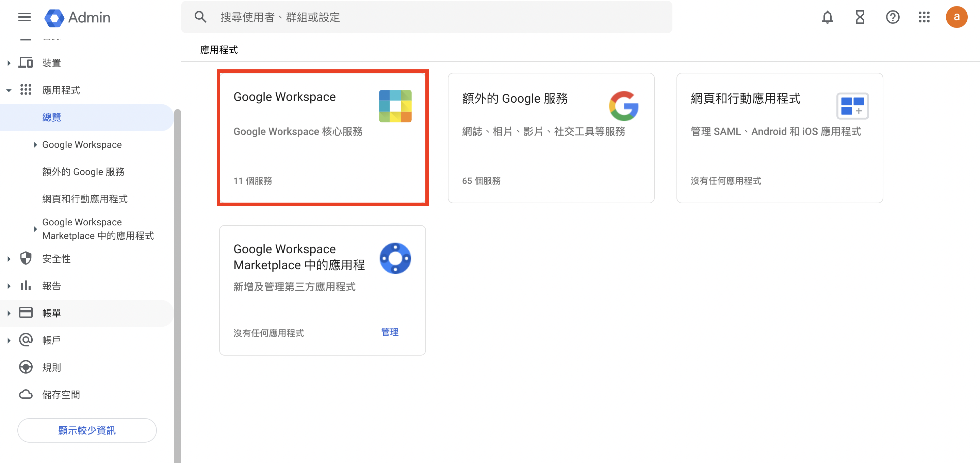Screen dimensions: 980x463
Task: Click the colorful Google Workspace card icon
Action: 395,106
